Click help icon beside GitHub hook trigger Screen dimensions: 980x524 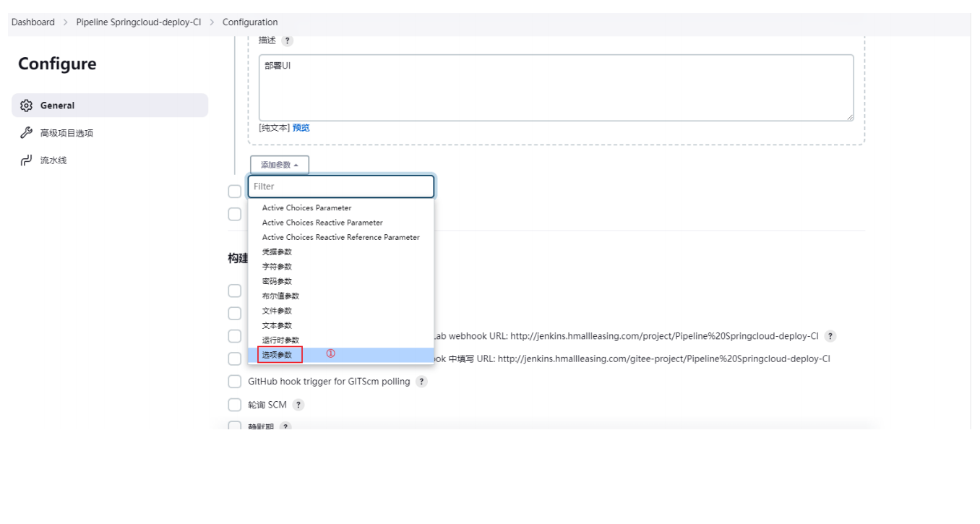(x=421, y=382)
